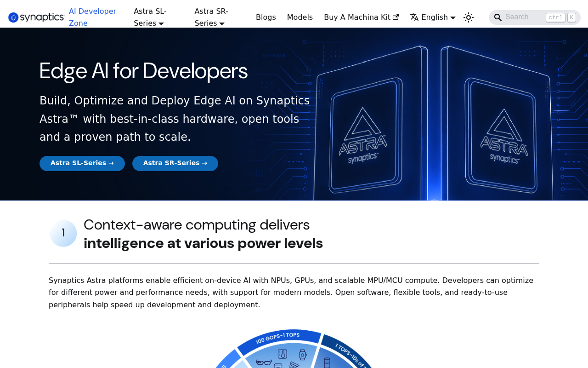
Task: Go to the Blogs page
Action: (x=266, y=17)
